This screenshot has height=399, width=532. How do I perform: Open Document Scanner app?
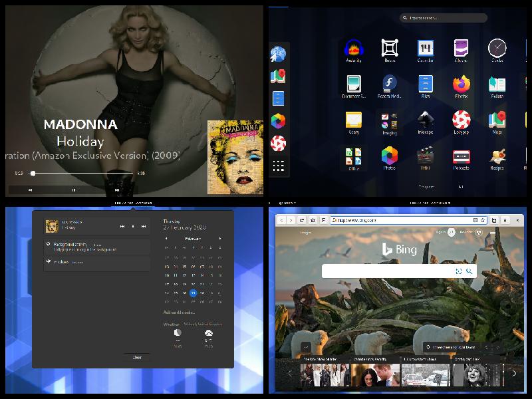coord(354,87)
